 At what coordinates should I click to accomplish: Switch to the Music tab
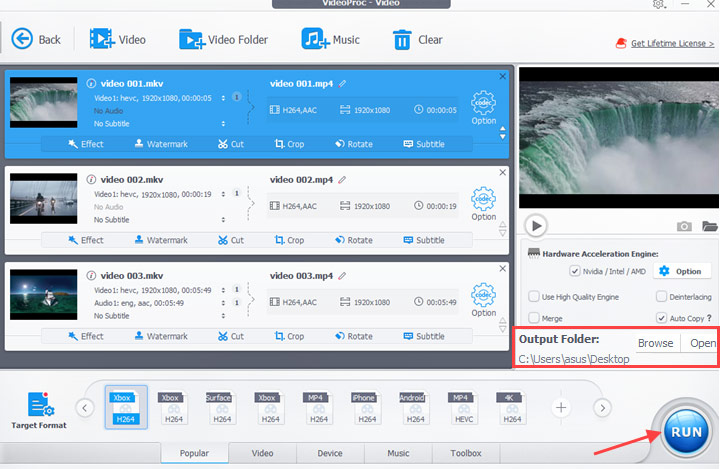398,453
